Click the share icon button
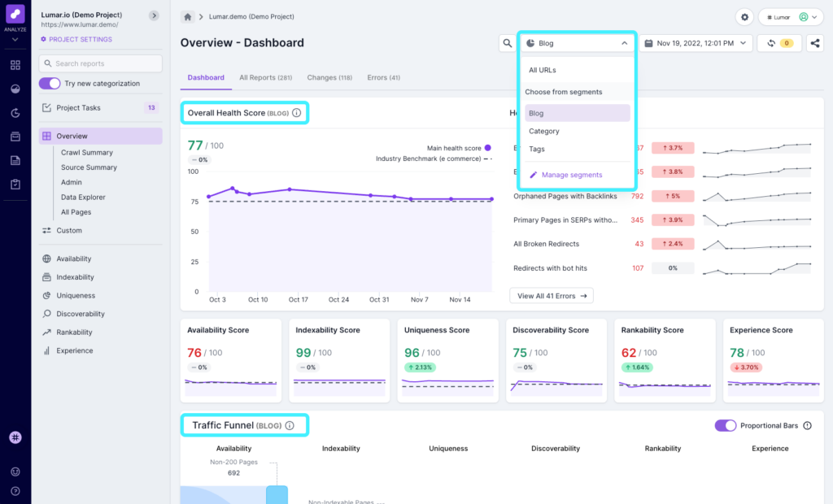This screenshot has height=504, width=833. click(815, 43)
